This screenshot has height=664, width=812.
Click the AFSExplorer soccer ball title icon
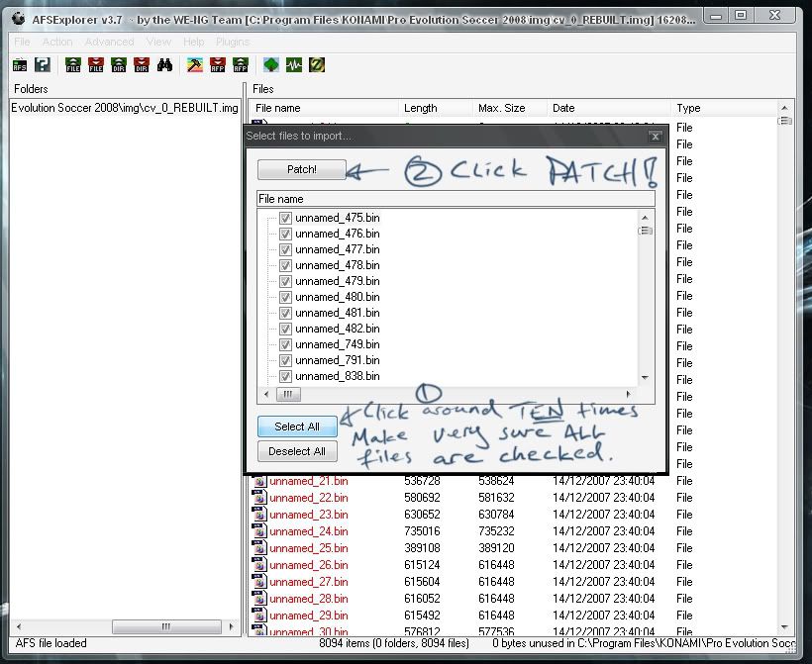[18, 19]
